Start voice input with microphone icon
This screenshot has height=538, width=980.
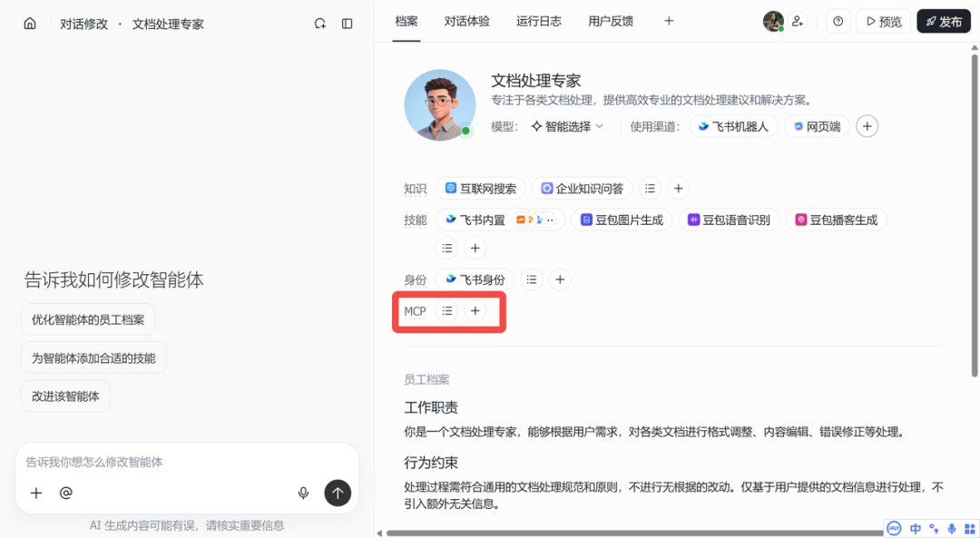coord(303,493)
